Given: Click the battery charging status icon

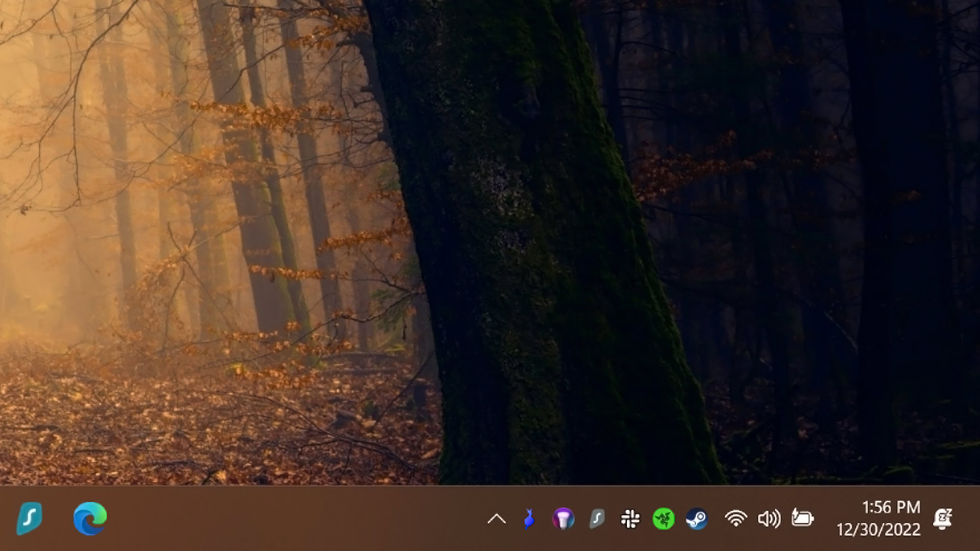Looking at the screenshot, I should [802, 518].
